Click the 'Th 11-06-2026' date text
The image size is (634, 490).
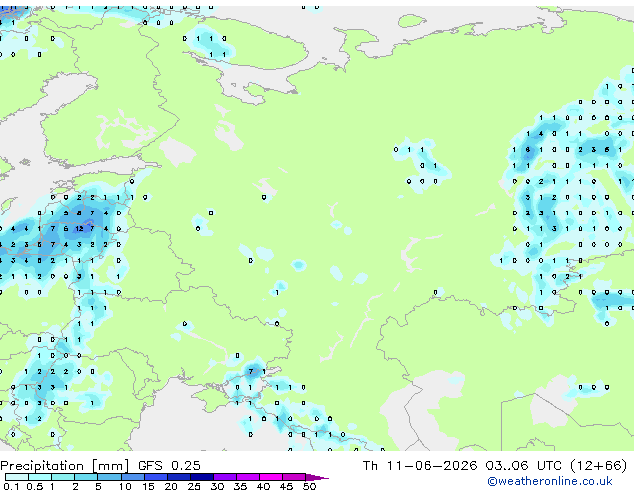(420, 465)
